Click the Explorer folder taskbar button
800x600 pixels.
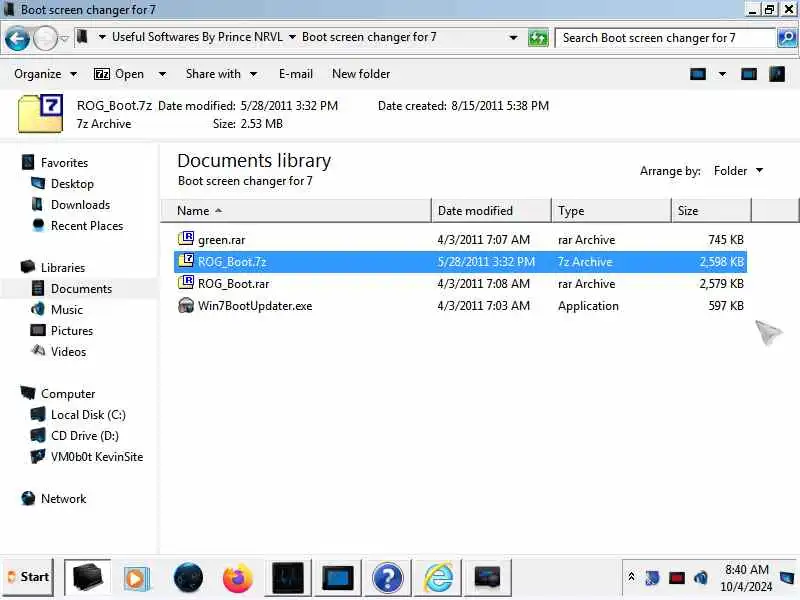pos(88,577)
